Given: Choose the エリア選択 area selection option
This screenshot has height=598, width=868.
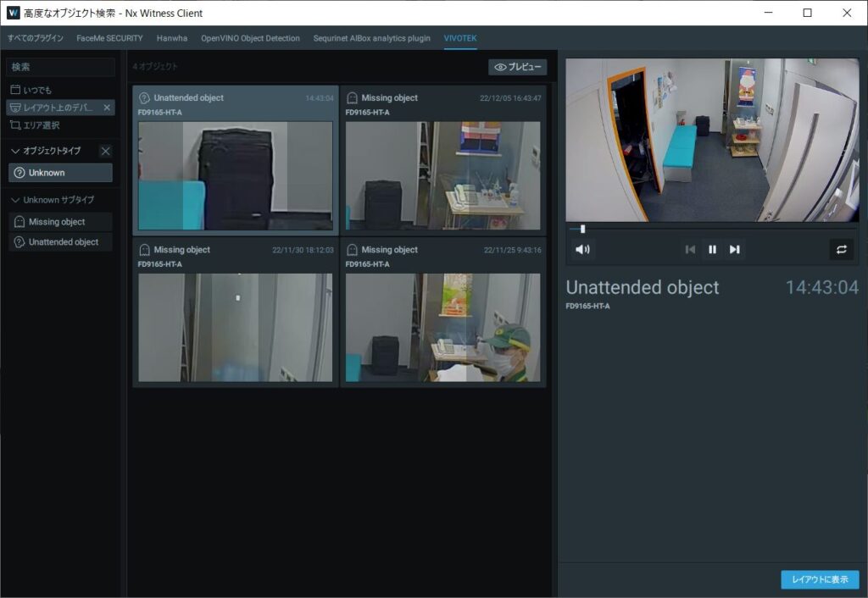Looking at the screenshot, I should [x=41, y=125].
